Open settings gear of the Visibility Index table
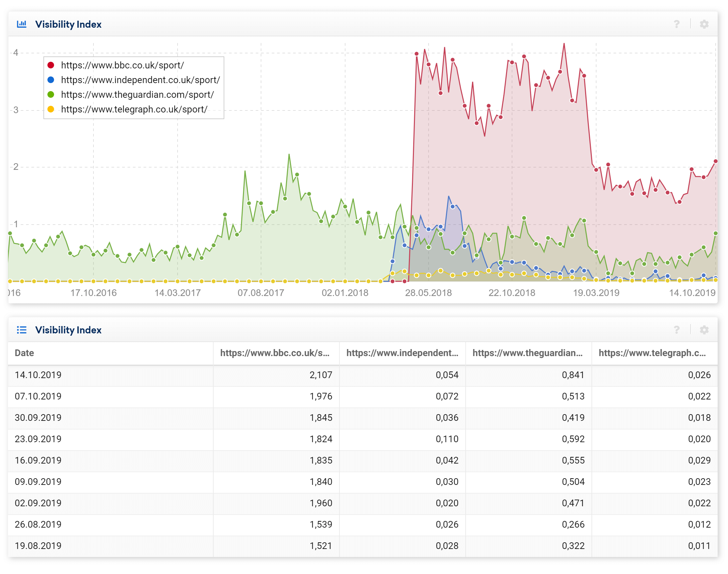Image resolution: width=728 pixels, height=574 pixels. [x=704, y=330]
